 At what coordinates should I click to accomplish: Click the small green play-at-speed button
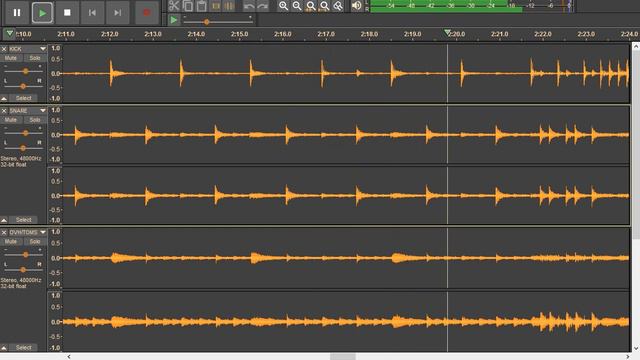click(173, 20)
